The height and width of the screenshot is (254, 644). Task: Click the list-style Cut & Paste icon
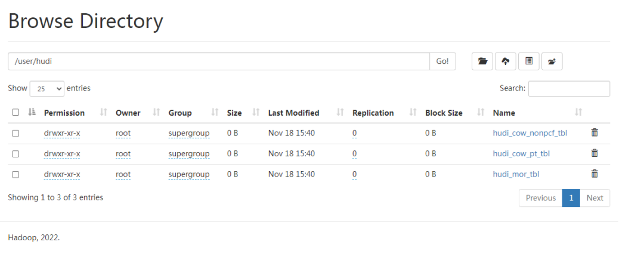(x=528, y=61)
